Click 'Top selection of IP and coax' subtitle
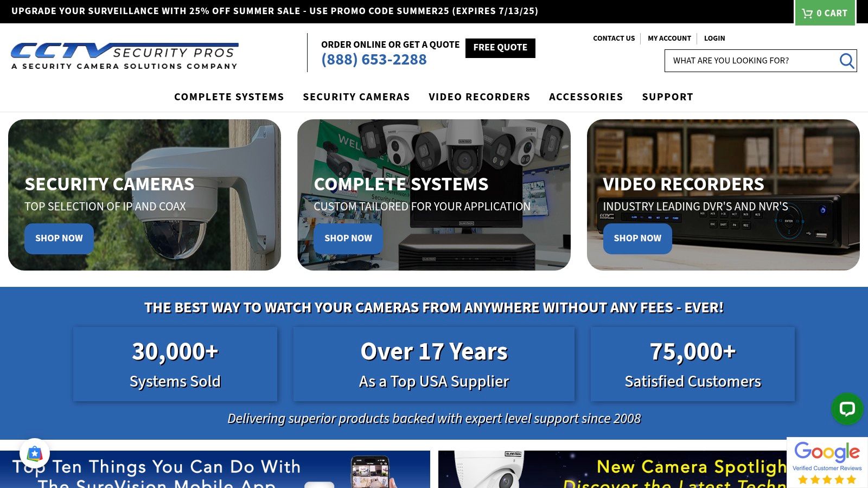Viewport: 868px width, 488px height. point(105,207)
